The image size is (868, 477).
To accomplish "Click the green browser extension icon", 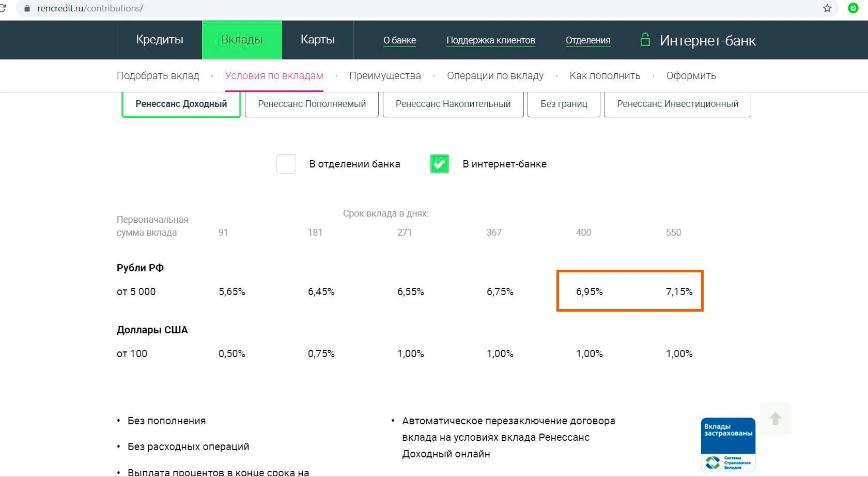I will [854, 8].
